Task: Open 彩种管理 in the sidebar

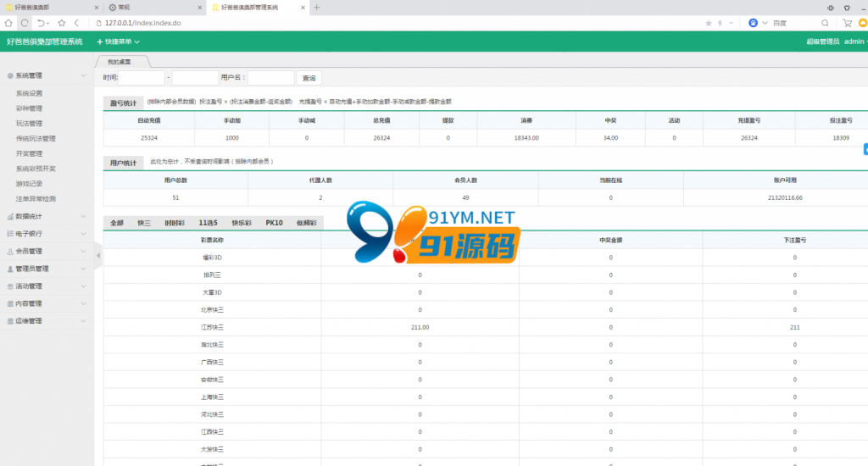Action: (30, 108)
